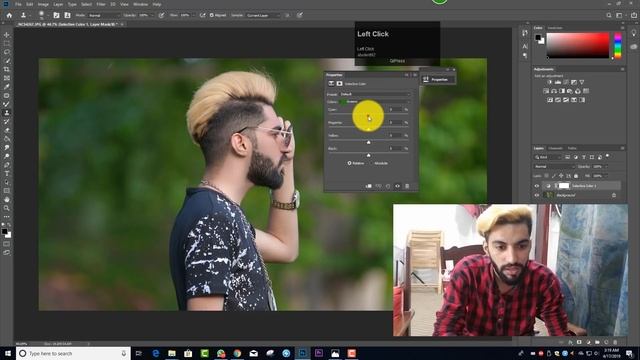Click the Yellow slider handle
The width and height of the screenshot is (640, 360).
[369, 142]
